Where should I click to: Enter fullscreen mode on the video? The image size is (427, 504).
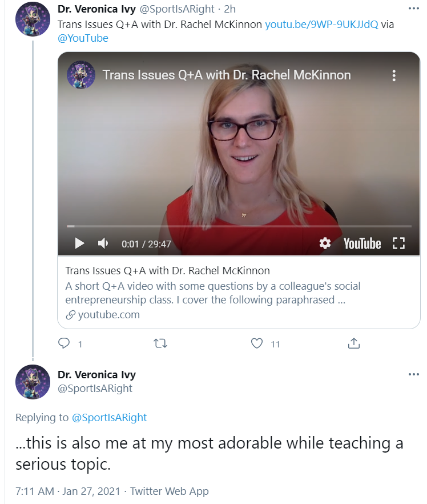coord(399,243)
